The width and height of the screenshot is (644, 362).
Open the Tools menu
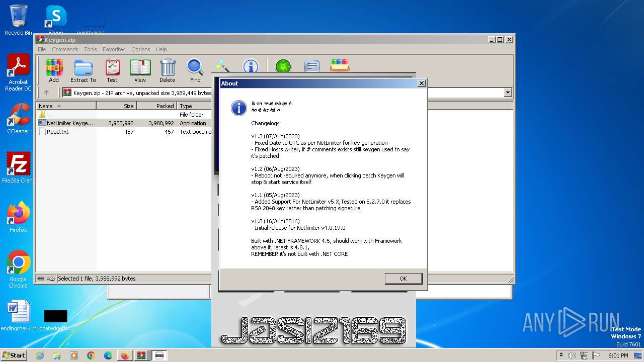tap(91, 49)
